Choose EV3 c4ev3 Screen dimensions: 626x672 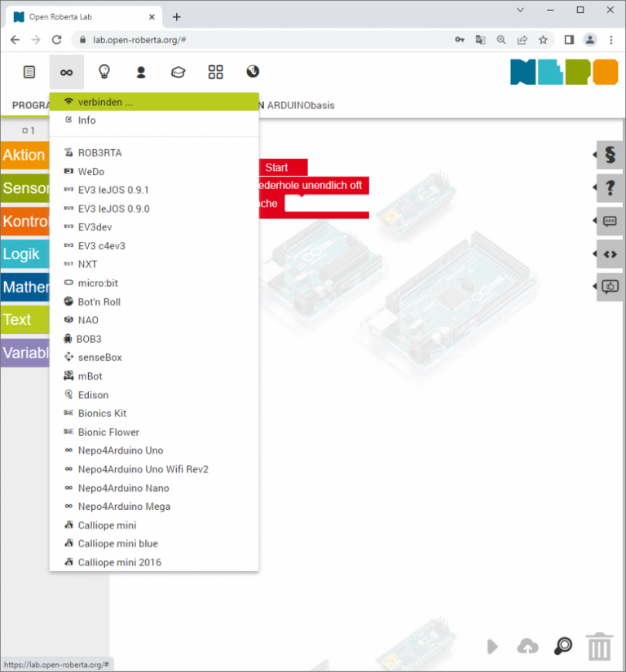(x=154, y=246)
